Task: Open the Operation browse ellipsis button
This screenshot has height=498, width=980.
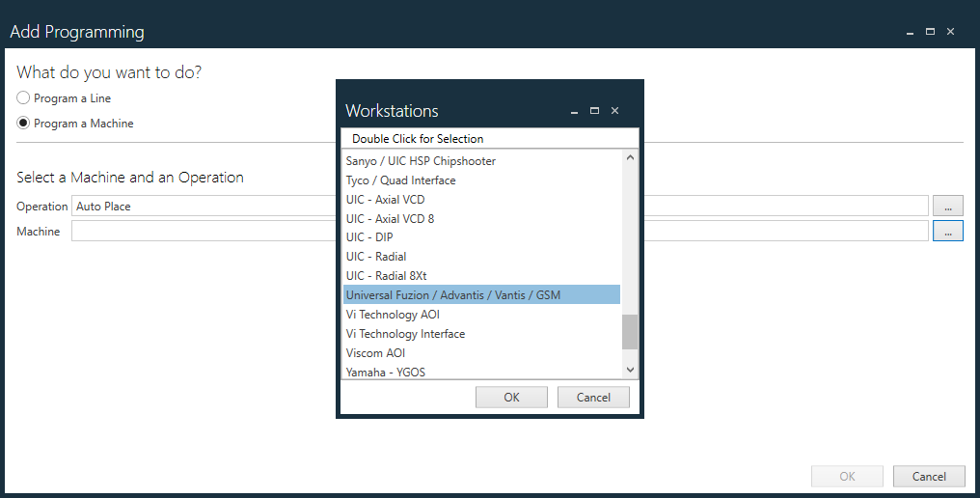Action: pos(947,206)
